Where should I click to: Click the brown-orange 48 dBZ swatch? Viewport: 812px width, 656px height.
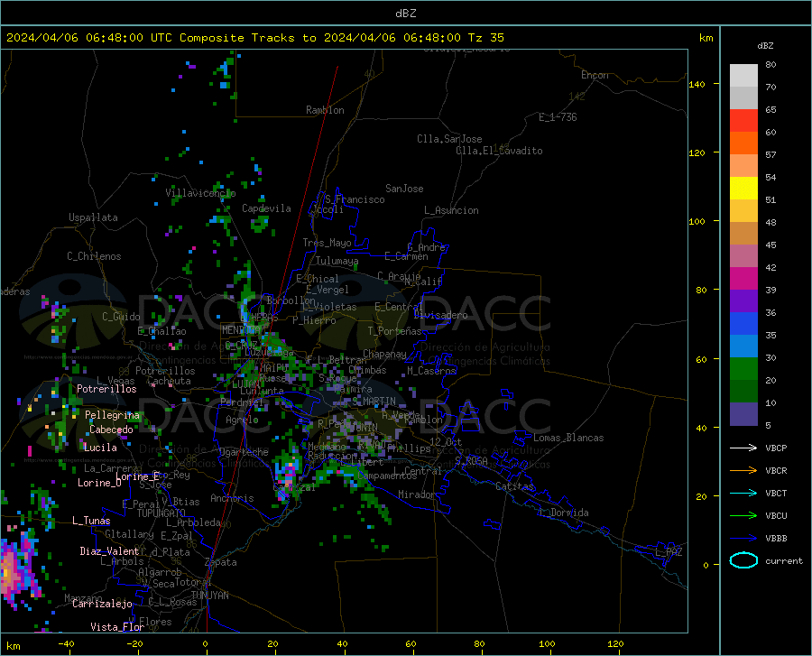pyautogui.click(x=743, y=234)
